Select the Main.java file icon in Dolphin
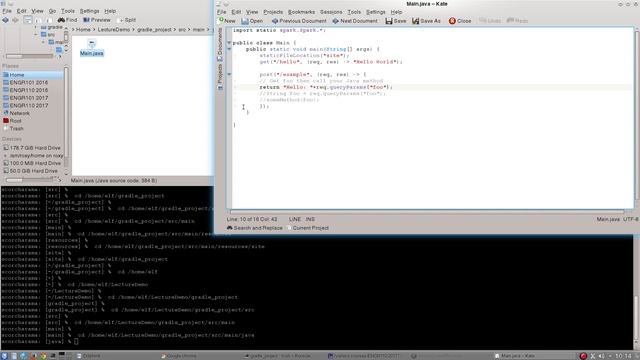 point(91,47)
